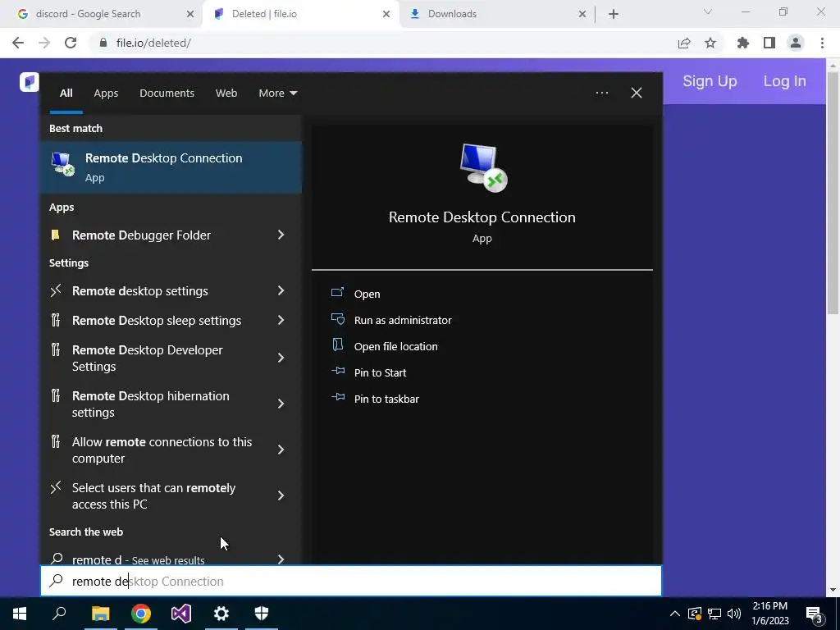Click the Windows Start button

coord(20,614)
